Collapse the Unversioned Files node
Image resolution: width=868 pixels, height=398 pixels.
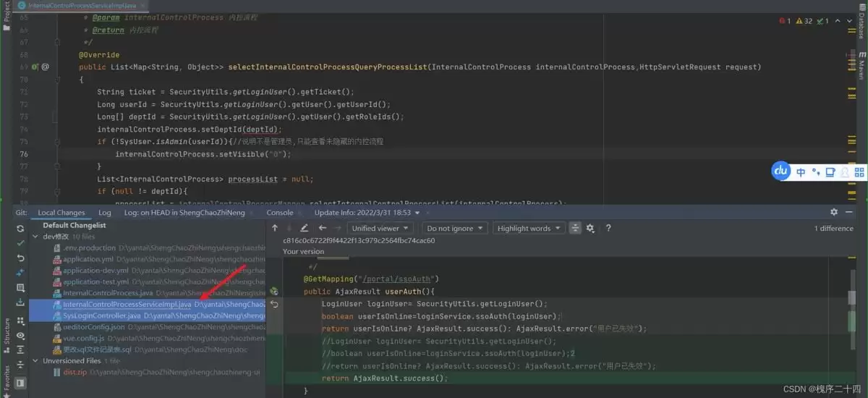(x=37, y=360)
